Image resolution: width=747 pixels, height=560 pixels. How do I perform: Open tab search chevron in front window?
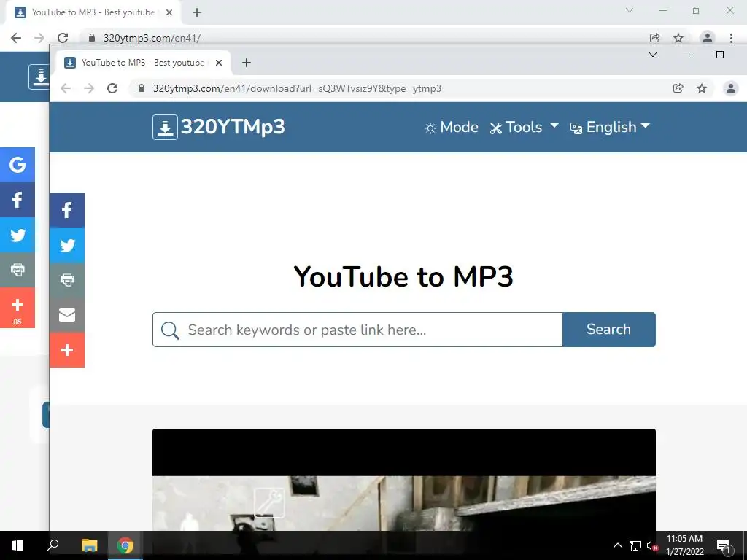click(653, 55)
